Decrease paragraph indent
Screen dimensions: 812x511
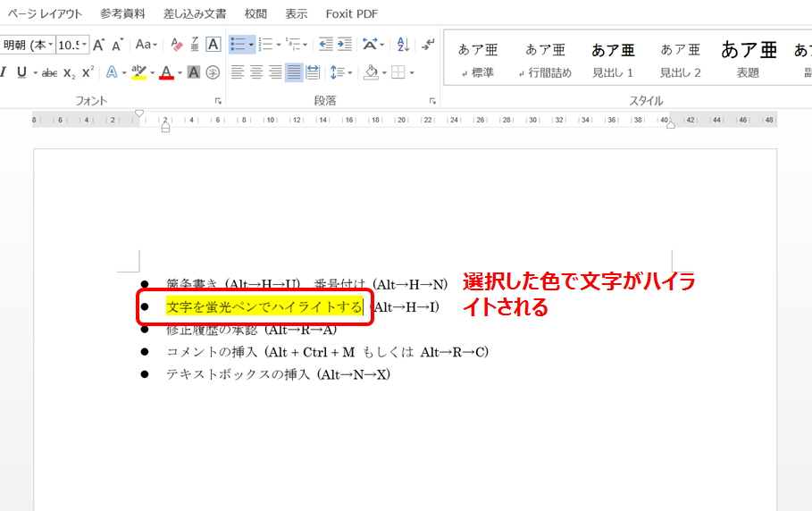[x=326, y=45]
